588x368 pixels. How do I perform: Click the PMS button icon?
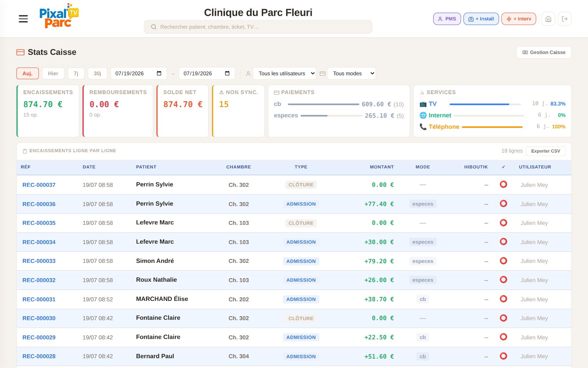pyautogui.click(x=440, y=19)
